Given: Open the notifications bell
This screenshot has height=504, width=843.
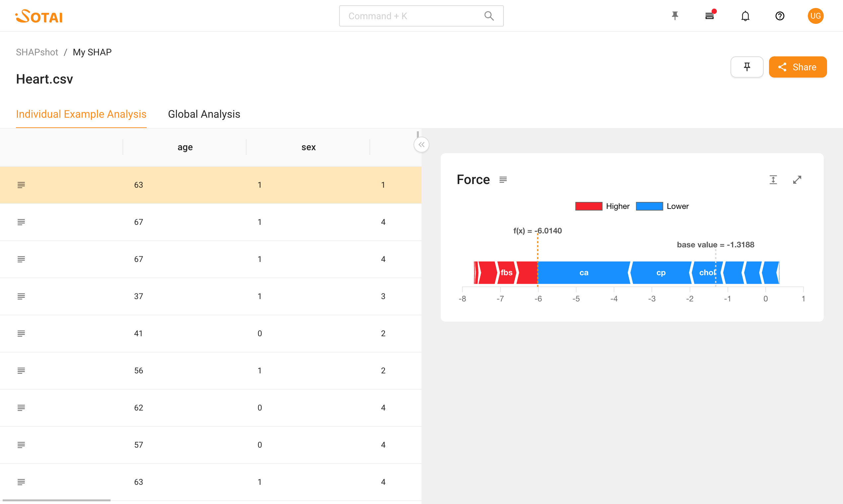Looking at the screenshot, I should [x=745, y=16].
